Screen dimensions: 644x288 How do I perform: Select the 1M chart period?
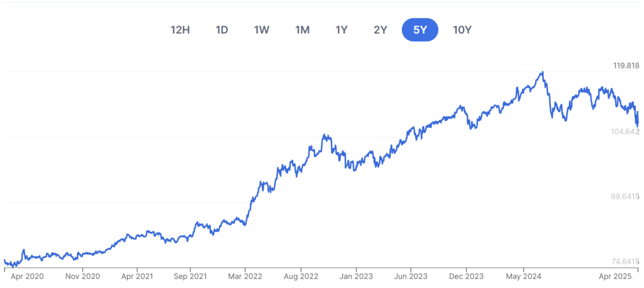point(302,30)
